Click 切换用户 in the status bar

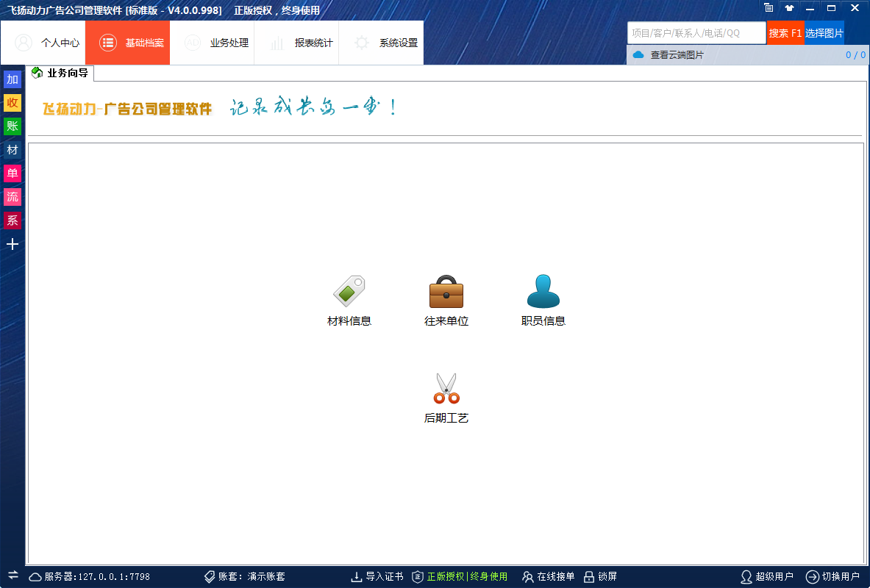click(x=832, y=577)
